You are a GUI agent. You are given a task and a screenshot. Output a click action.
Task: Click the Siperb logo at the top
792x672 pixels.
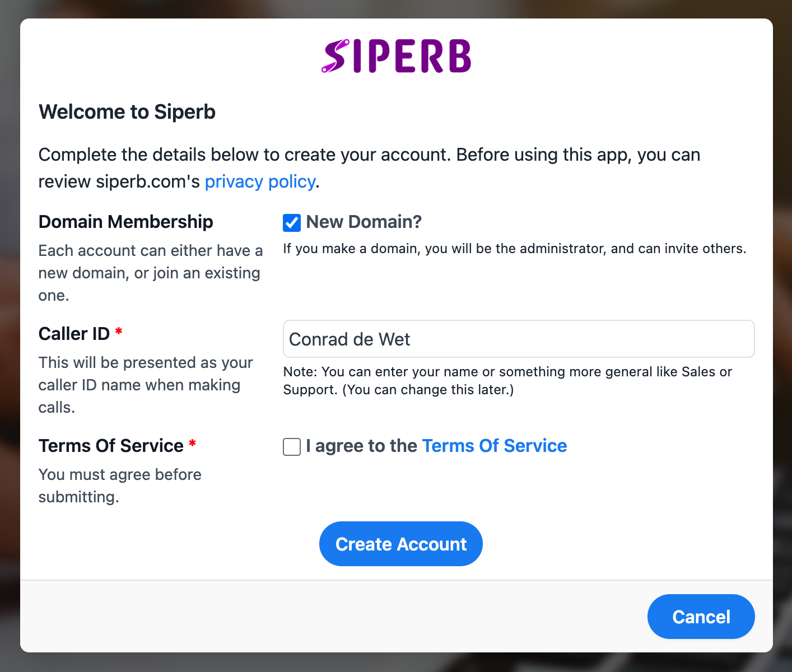[396, 56]
